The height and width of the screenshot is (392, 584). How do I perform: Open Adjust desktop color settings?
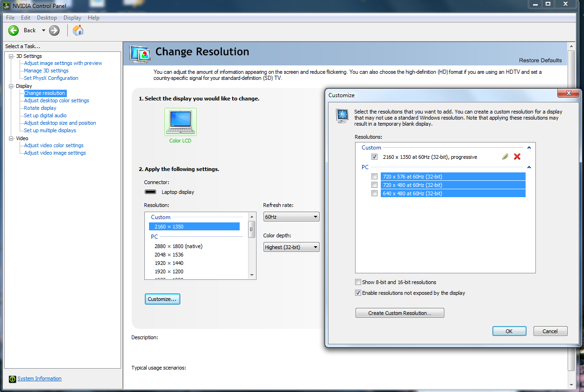pos(57,100)
